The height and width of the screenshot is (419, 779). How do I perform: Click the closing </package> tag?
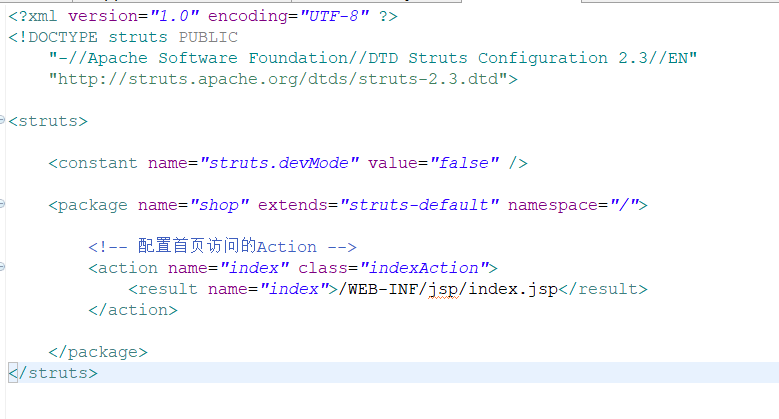tap(98, 352)
